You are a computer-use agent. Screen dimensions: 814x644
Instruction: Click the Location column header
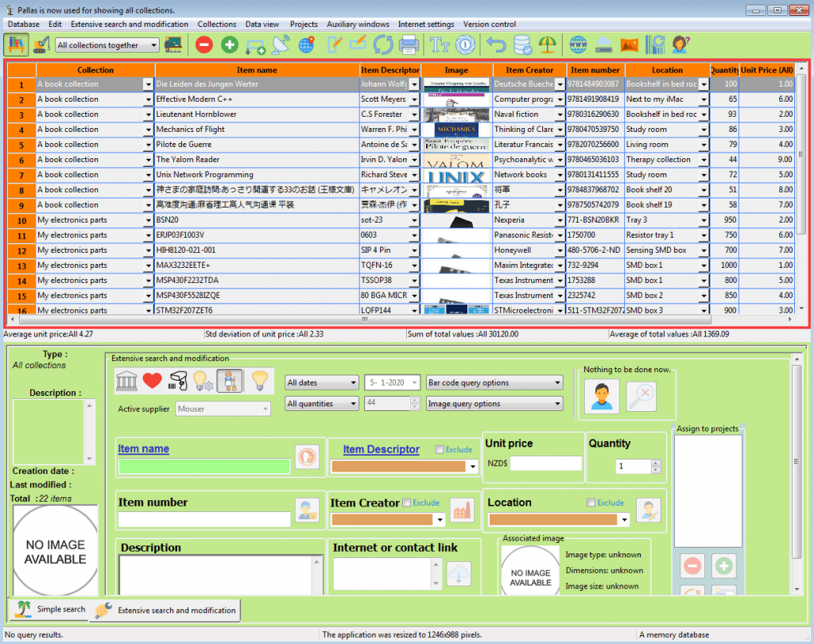(667, 70)
